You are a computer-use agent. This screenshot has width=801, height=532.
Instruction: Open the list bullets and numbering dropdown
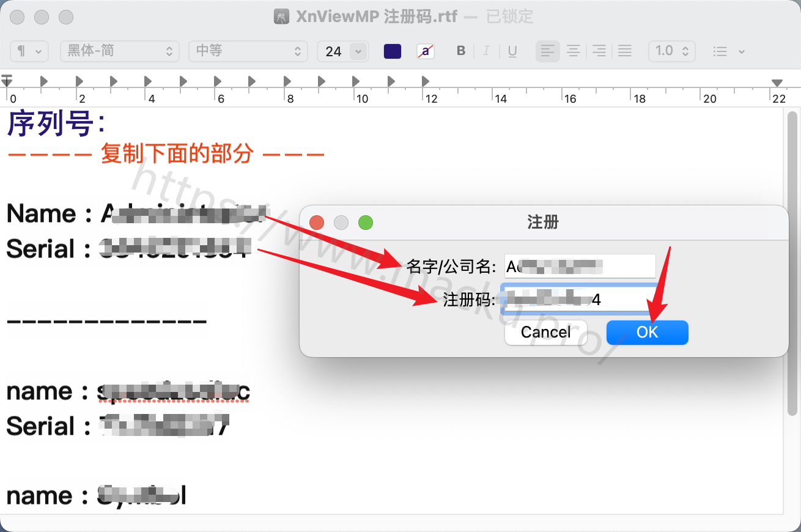(x=729, y=51)
